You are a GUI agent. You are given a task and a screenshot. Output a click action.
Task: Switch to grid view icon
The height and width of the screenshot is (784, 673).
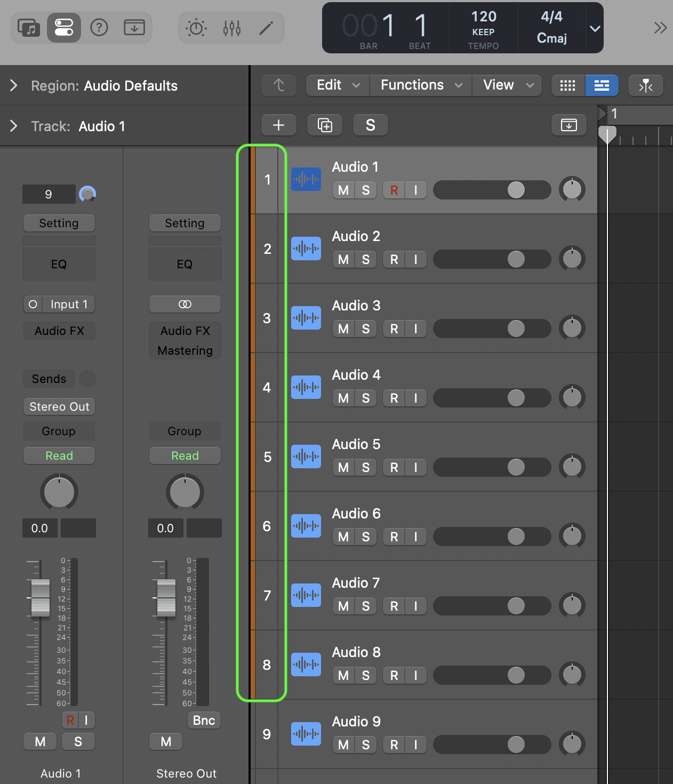pyautogui.click(x=568, y=85)
